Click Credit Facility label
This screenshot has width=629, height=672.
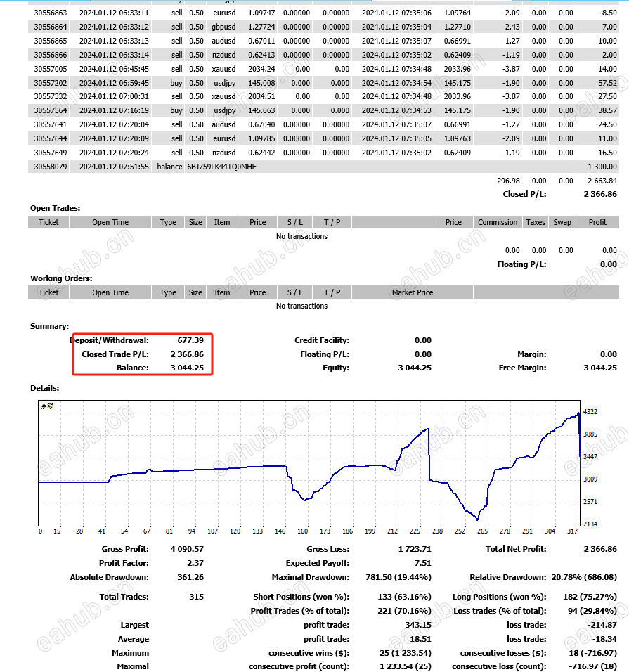(x=322, y=340)
